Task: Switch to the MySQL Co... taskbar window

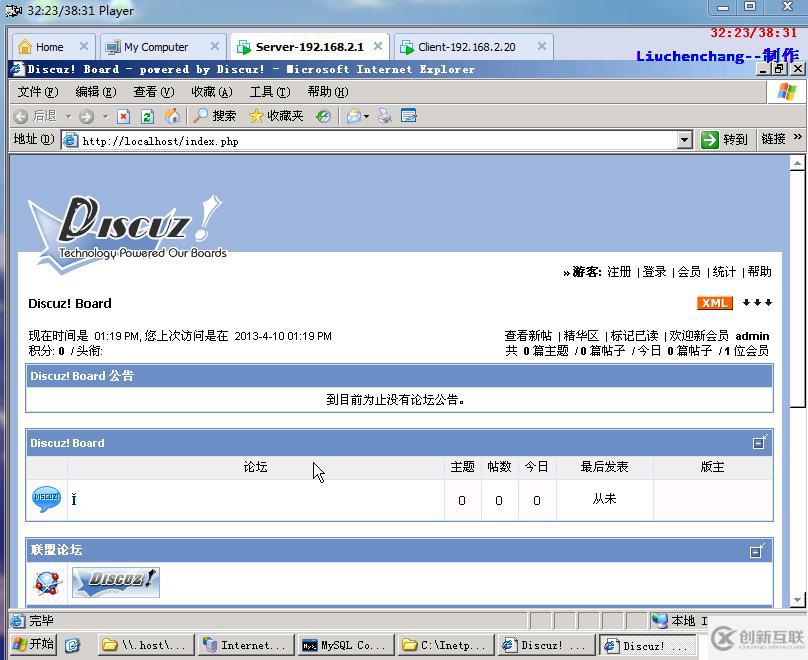Action: [x=346, y=645]
